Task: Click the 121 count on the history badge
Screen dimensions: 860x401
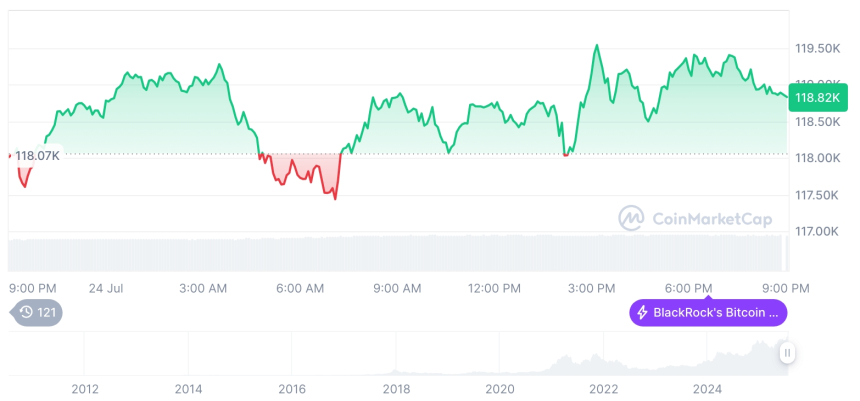Action: [46, 313]
